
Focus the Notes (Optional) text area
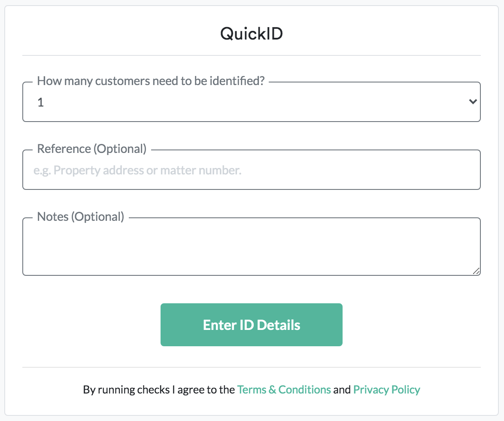click(x=251, y=247)
